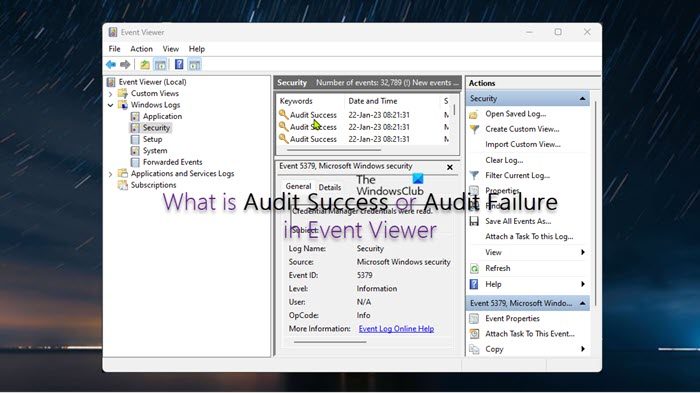Click the Event Properties icon
This screenshot has width=700, height=393.
pyautogui.click(x=474, y=319)
